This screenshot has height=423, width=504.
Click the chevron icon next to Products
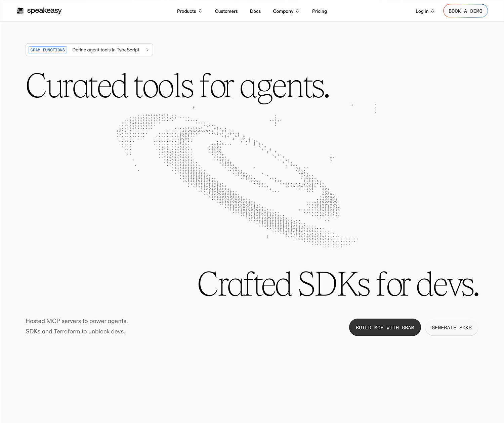(x=200, y=11)
